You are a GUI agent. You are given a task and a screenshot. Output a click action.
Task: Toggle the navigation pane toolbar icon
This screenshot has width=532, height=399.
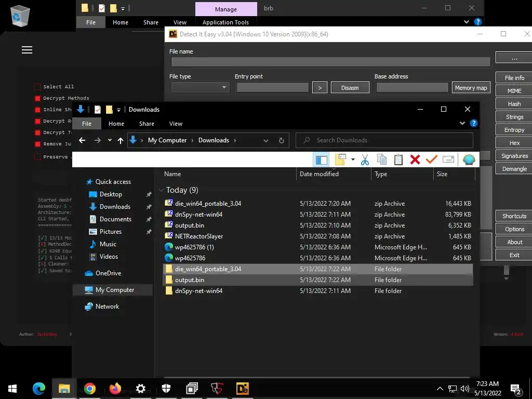tap(321, 159)
